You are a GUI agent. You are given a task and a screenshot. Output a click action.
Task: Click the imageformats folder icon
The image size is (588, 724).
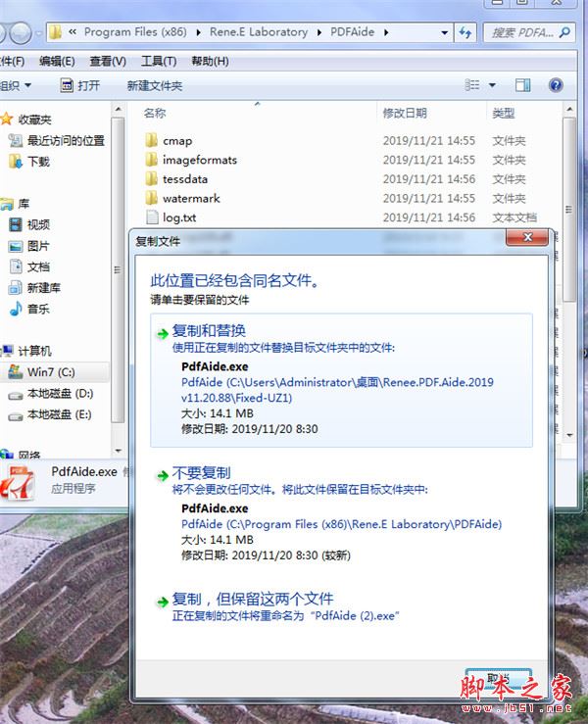point(151,160)
